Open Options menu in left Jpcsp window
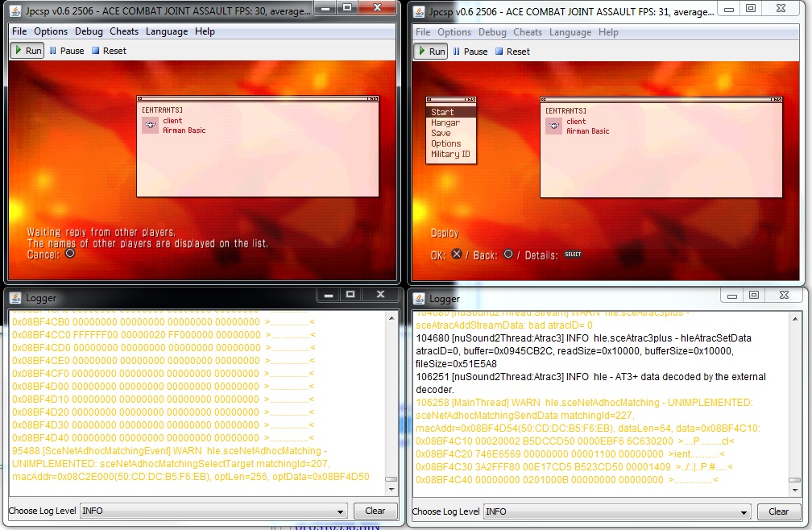This screenshot has height=530, width=812. click(x=51, y=31)
